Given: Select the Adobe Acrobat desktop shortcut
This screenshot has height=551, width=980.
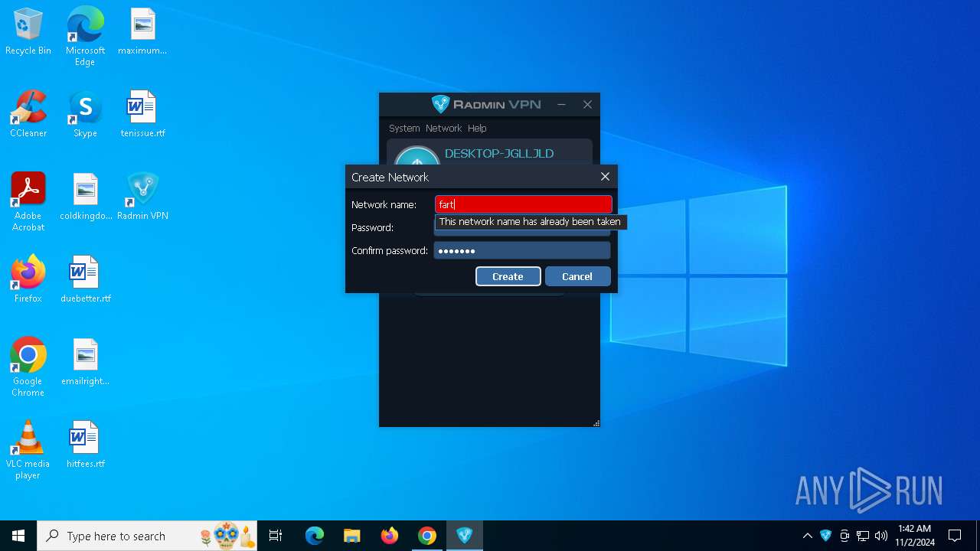Looking at the screenshot, I should pos(28,202).
